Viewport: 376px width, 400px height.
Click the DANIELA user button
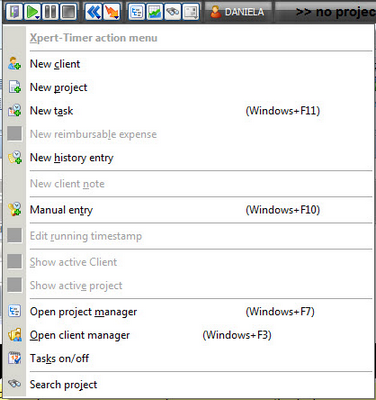pyautogui.click(x=238, y=12)
